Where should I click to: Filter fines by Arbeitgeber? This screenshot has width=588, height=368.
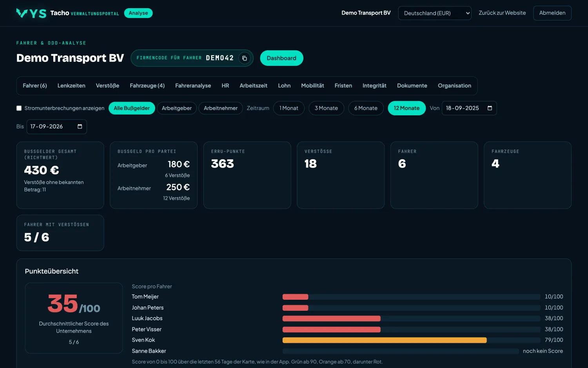(x=177, y=108)
